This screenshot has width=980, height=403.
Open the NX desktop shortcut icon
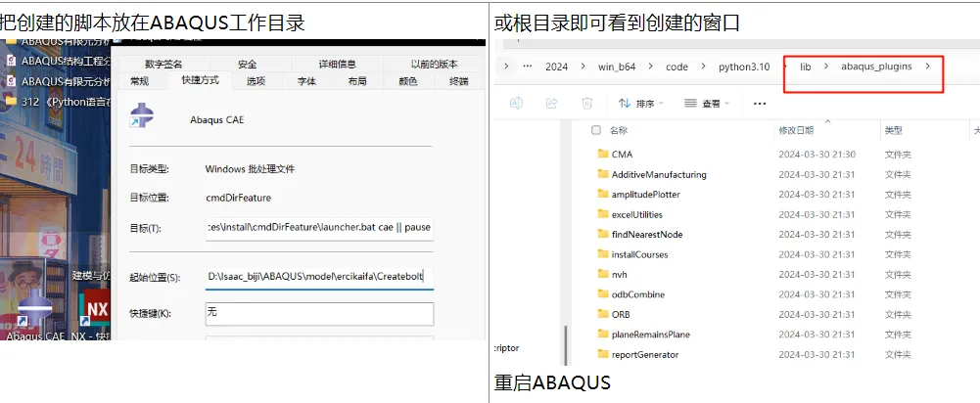[96, 307]
